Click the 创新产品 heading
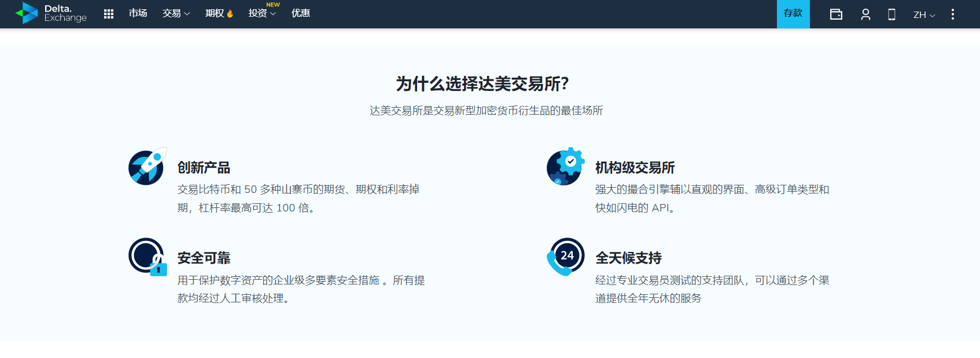Viewport: 980px width, 358px height. tap(204, 168)
